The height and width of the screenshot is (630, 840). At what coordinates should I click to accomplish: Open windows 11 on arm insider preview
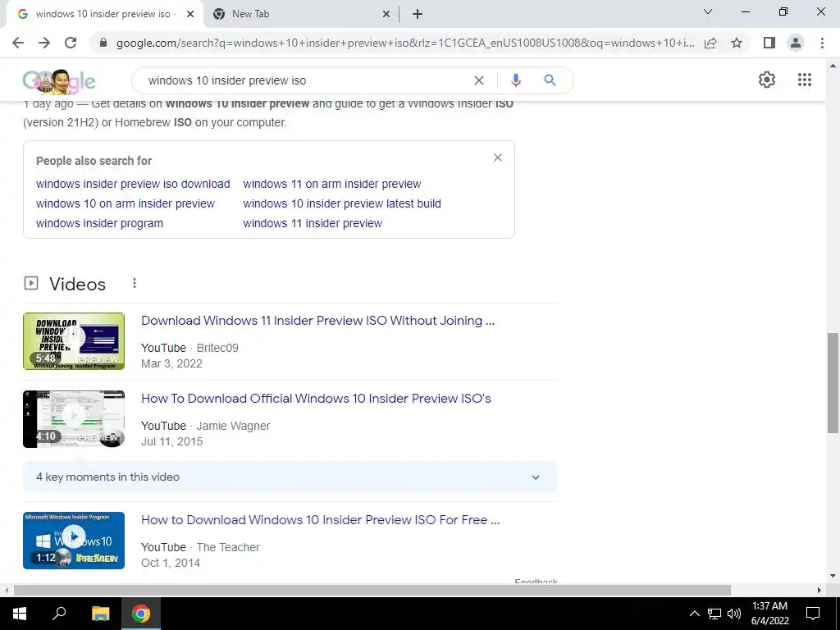pos(332,184)
